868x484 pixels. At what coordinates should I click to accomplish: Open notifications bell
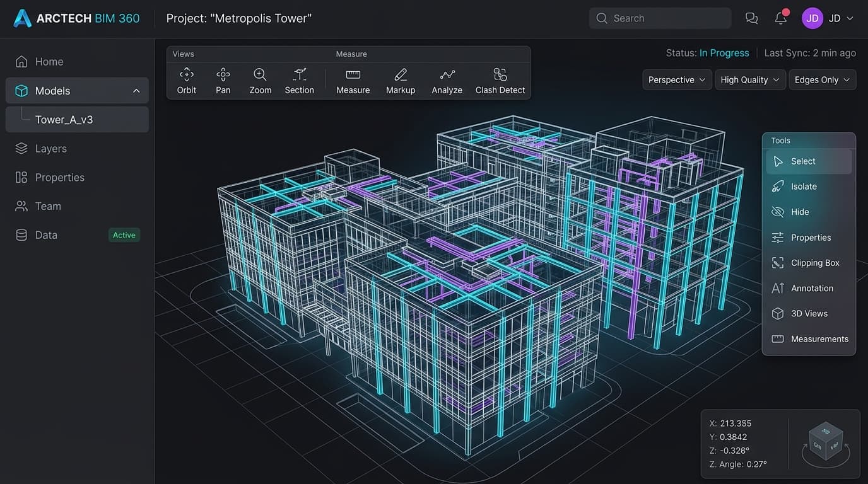click(x=781, y=18)
